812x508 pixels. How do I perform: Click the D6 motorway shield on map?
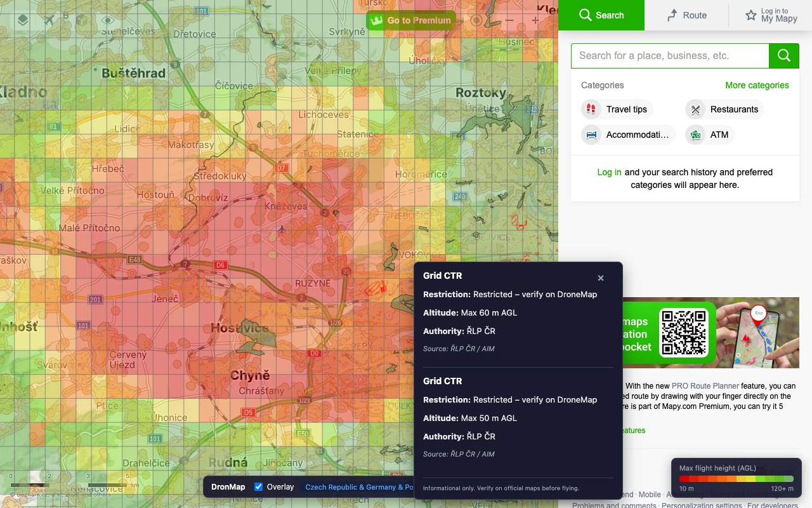point(220,265)
